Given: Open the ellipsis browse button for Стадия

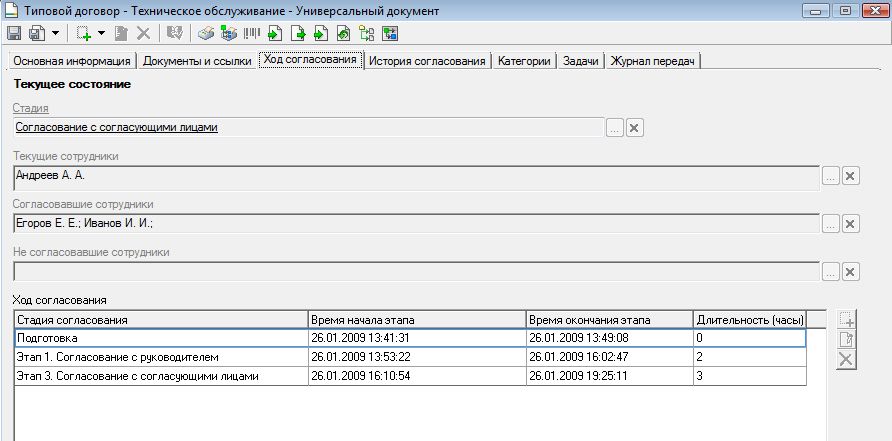Looking at the screenshot, I should tap(614, 128).
